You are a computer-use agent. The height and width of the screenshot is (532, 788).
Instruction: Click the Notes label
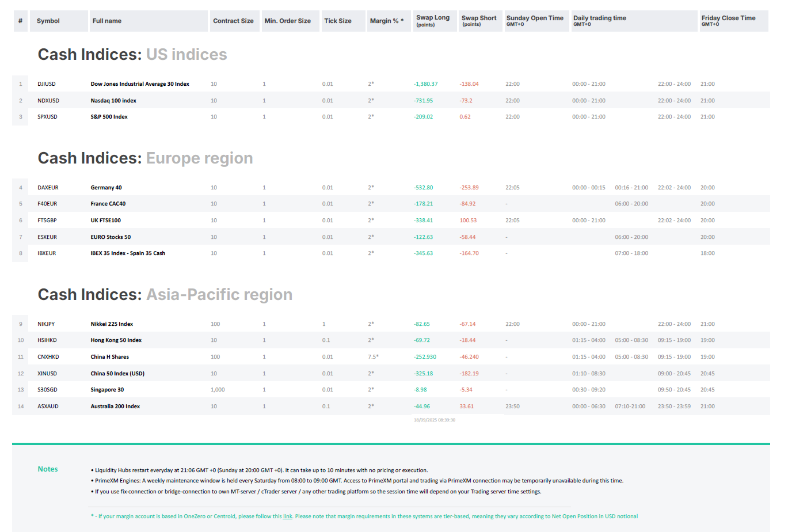[x=48, y=469]
